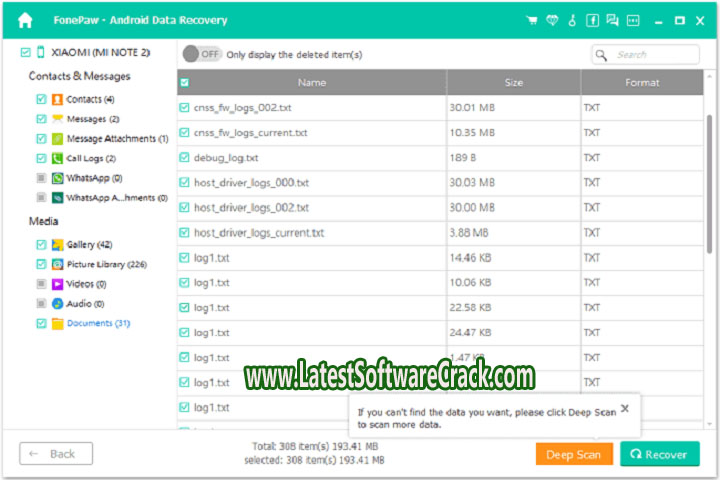Select cnss_fw_logs_current.txt file name
The height and width of the screenshot is (480, 720).
point(251,133)
